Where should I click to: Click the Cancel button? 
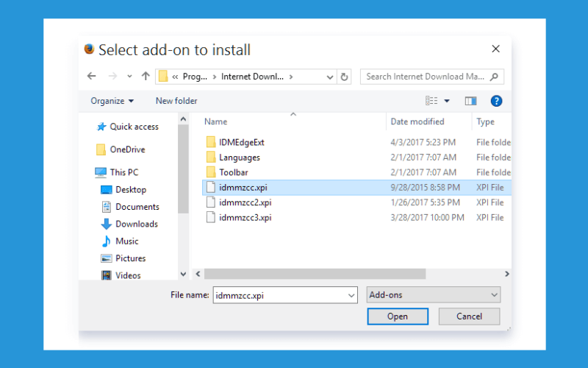click(469, 316)
